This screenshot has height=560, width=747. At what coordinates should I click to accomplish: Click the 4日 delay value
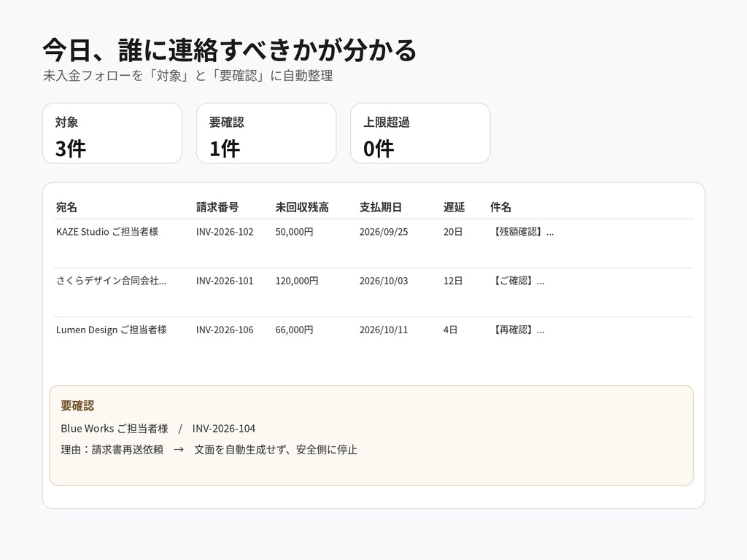(x=451, y=330)
